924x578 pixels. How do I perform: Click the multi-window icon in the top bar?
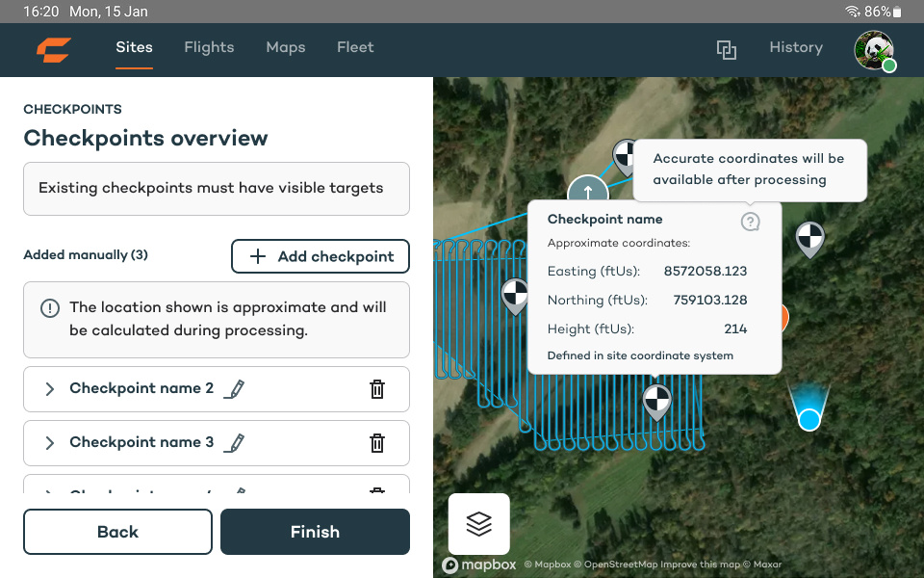[x=727, y=49]
